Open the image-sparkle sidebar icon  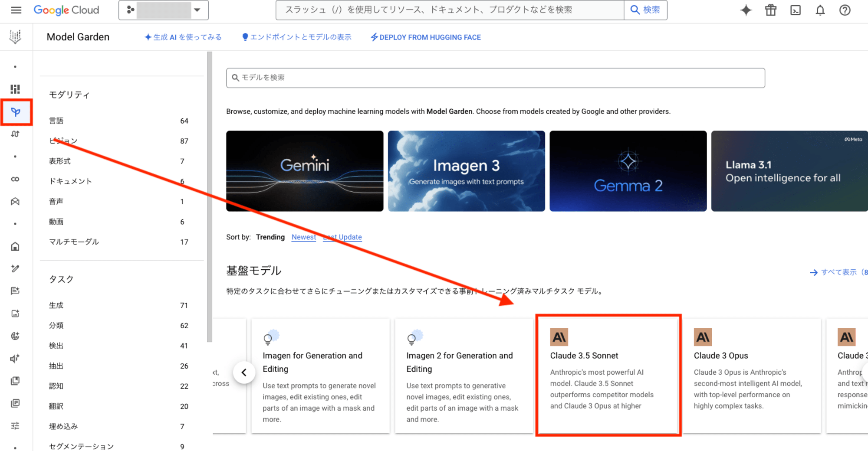click(15, 314)
